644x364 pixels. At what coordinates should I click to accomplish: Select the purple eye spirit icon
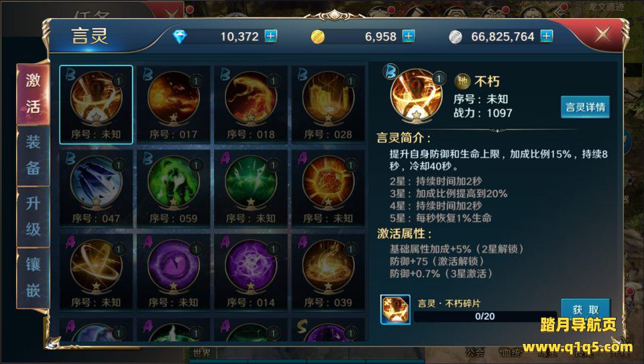[173, 272]
